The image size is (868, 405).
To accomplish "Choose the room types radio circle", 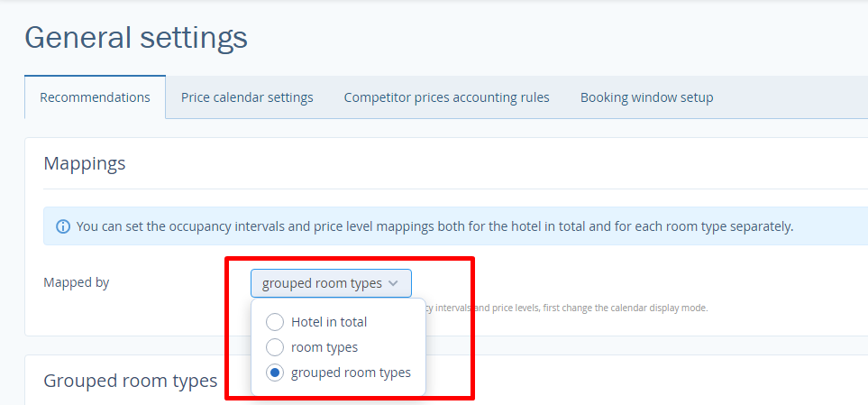I will click(x=275, y=347).
